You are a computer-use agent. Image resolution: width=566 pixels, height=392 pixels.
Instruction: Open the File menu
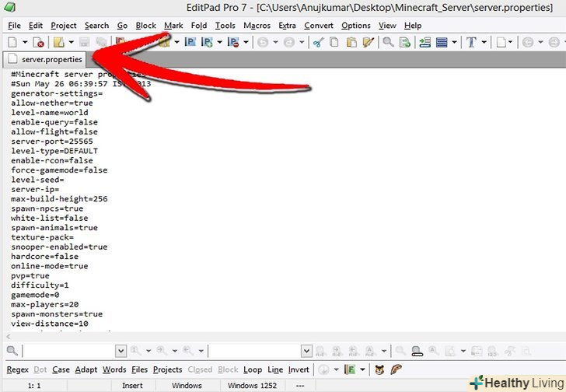(x=14, y=26)
